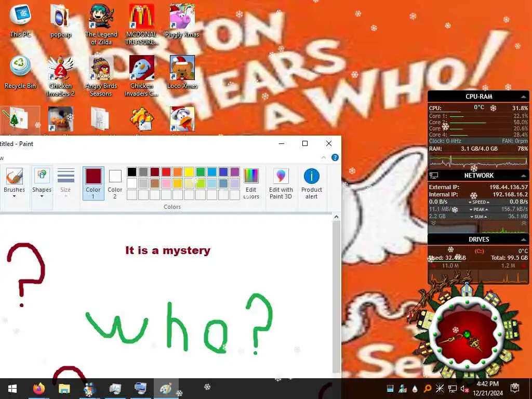Click the PEAK selector in Network gadget
Screen dimensions: 532x399
[x=478, y=209]
